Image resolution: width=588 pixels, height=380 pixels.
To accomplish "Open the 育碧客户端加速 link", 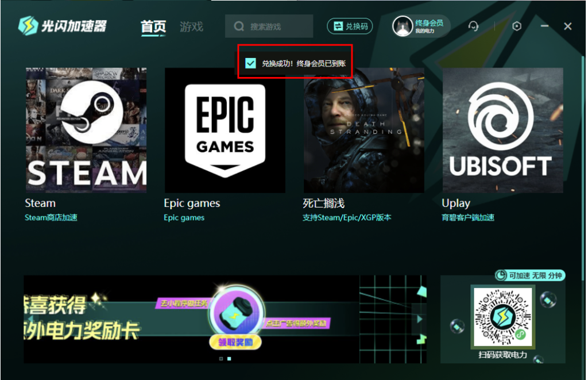I will point(468,217).
